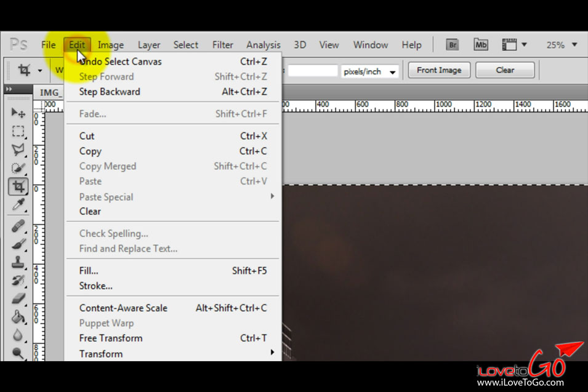The image size is (588, 392).
Task: Close the open Edit menu
Action: [77, 45]
